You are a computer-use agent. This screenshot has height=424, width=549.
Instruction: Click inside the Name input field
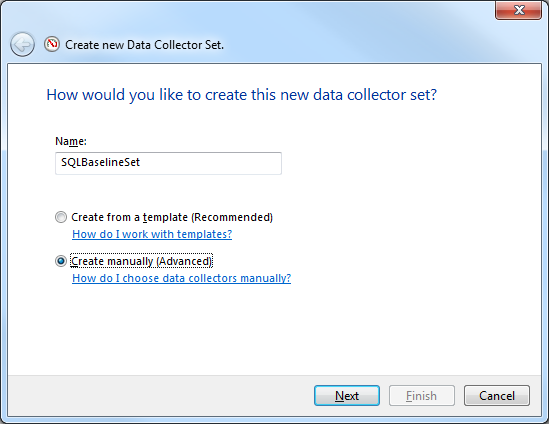(x=168, y=163)
